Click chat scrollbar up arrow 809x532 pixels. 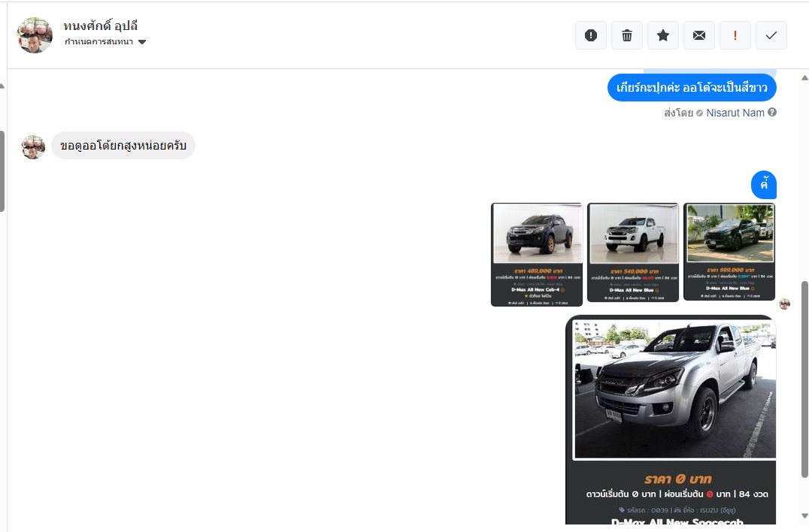(x=804, y=78)
